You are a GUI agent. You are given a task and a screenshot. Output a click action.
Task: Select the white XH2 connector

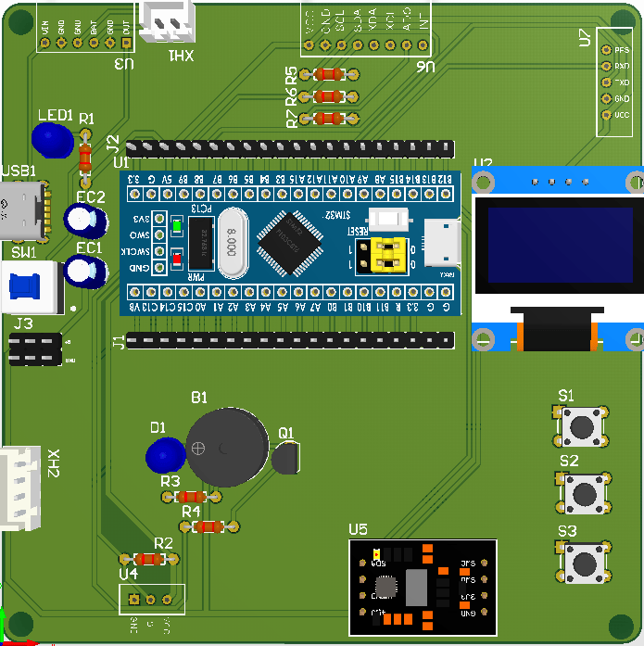pos(20,488)
